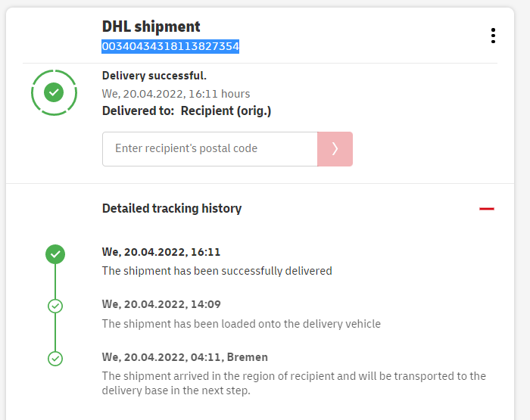Click the filled green checkmark at 16:11
The width and height of the screenshot is (530, 420).
(55, 254)
